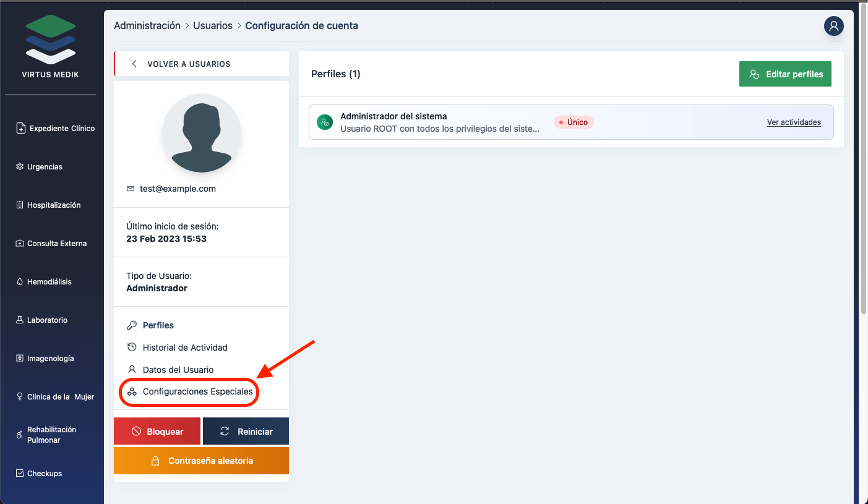Go back using Volver a Usuarios
The image size is (868, 504).
188,64
